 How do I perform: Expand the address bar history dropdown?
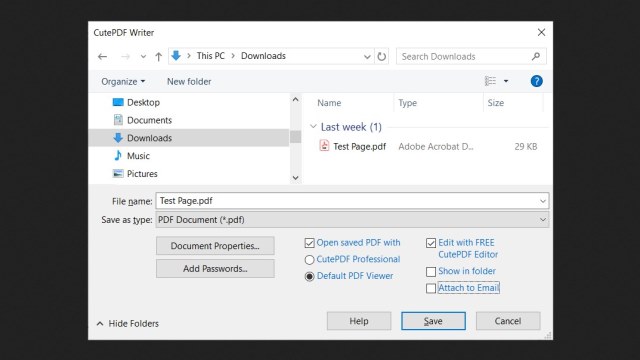point(367,56)
